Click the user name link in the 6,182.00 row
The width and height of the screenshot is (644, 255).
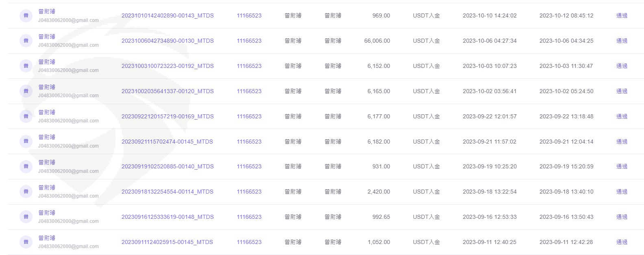[x=47, y=137]
